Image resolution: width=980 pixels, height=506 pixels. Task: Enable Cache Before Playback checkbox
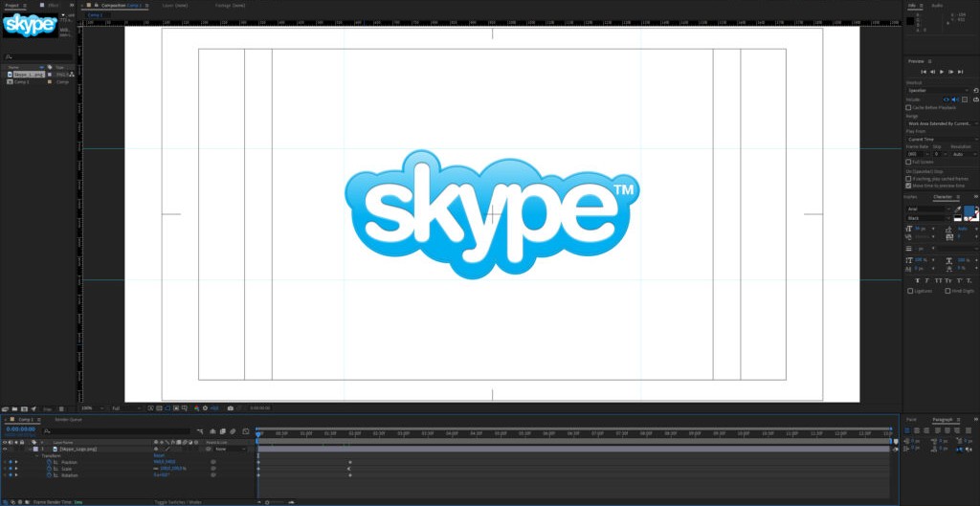[x=908, y=107]
